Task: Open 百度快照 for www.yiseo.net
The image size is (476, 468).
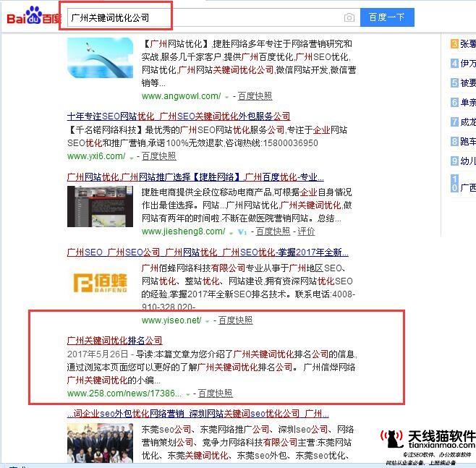Action: click(235, 320)
